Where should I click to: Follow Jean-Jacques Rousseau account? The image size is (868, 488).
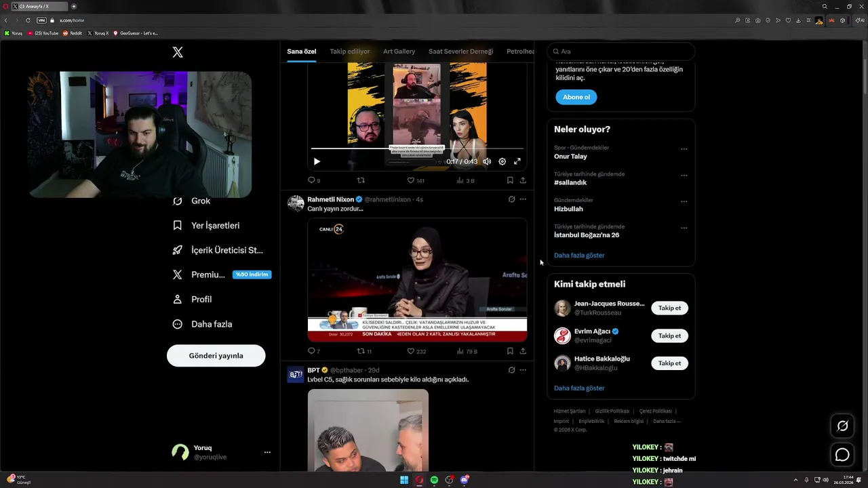click(x=669, y=308)
